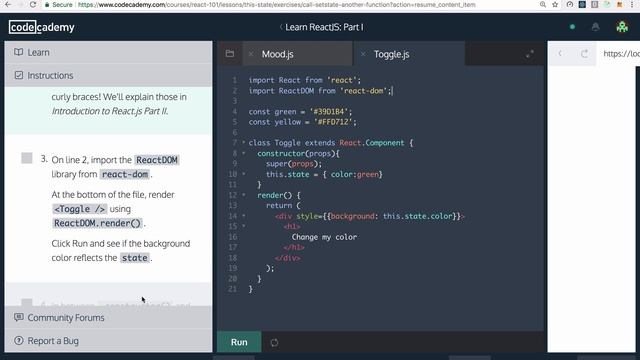Fold the this.state line 10 arrow
Screen dimensions: 640x360
point(244,174)
